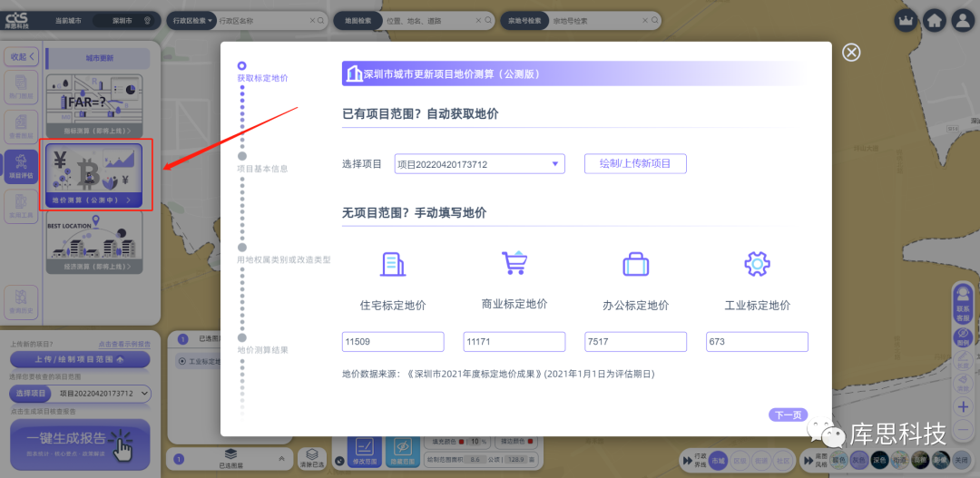Expand the 已选图层 panel chevron

[281, 459]
